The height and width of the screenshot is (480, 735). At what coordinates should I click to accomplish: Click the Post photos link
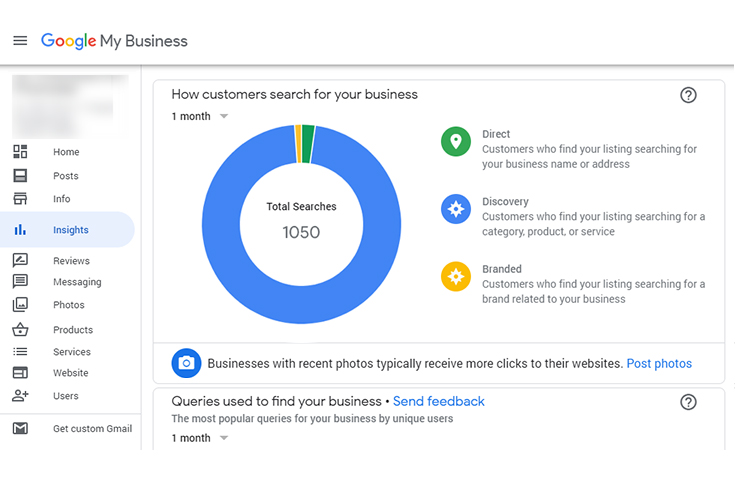coord(659,364)
